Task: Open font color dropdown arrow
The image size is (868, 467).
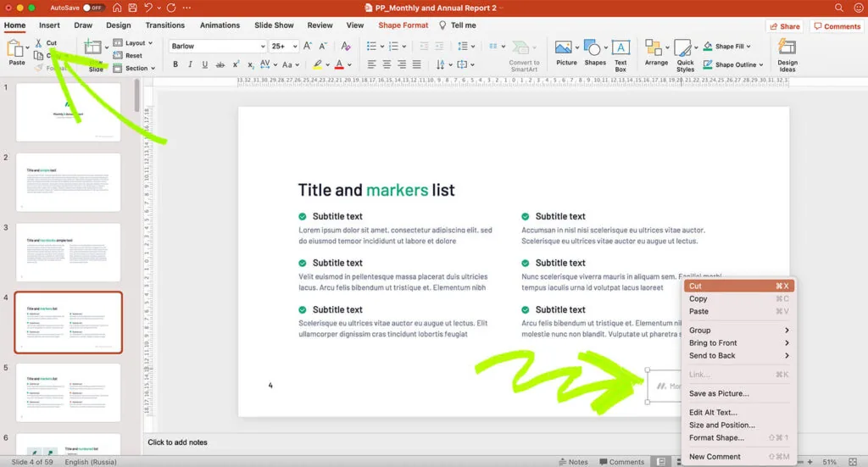Action: 350,64
